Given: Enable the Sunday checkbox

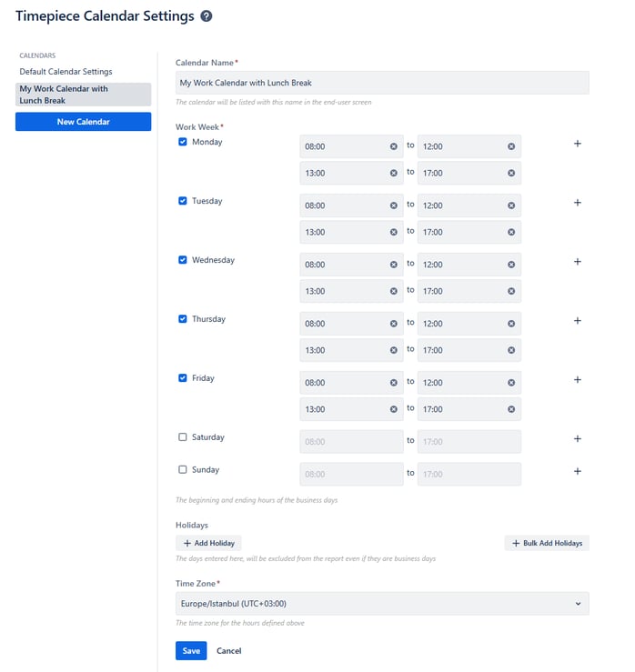Looking at the screenshot, I should (x=183, y=470).
